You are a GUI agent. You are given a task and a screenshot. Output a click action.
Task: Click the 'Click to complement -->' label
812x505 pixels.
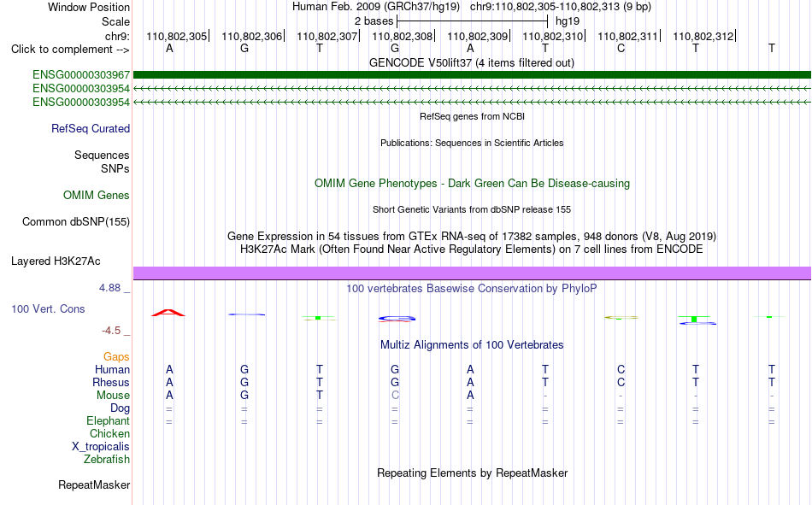[x=70, y=50]
